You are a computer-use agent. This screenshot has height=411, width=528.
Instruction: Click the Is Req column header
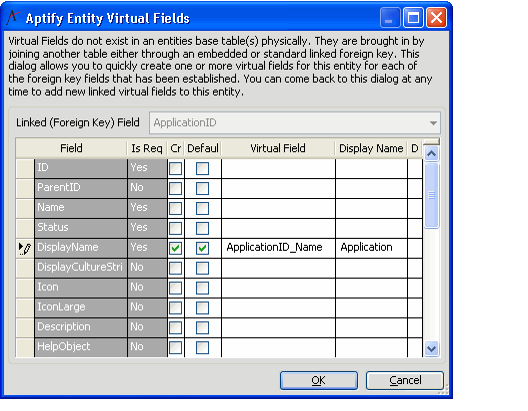pos(147,148)
